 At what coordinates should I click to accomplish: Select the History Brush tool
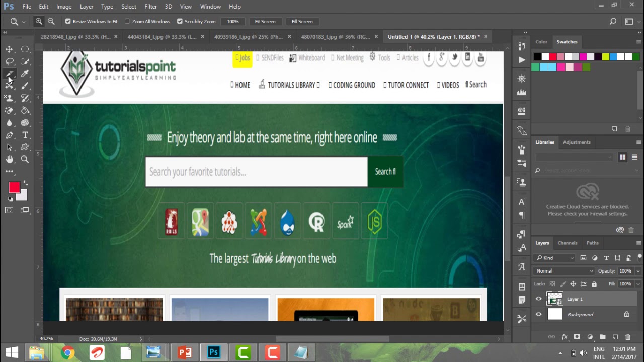[x=25, y=98]
